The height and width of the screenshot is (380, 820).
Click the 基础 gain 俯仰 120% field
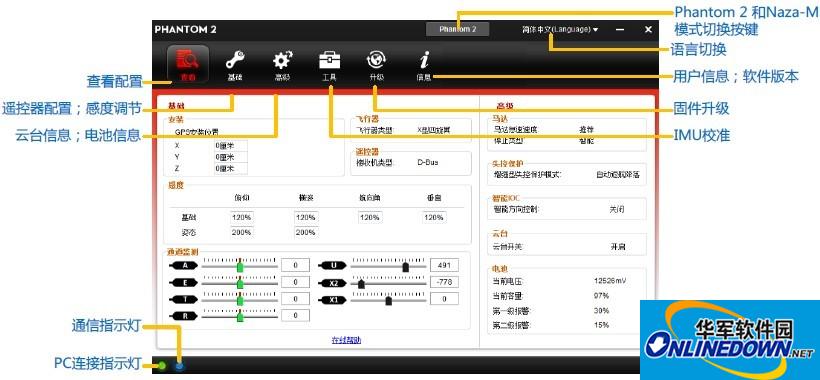click(x=242, y=217)
